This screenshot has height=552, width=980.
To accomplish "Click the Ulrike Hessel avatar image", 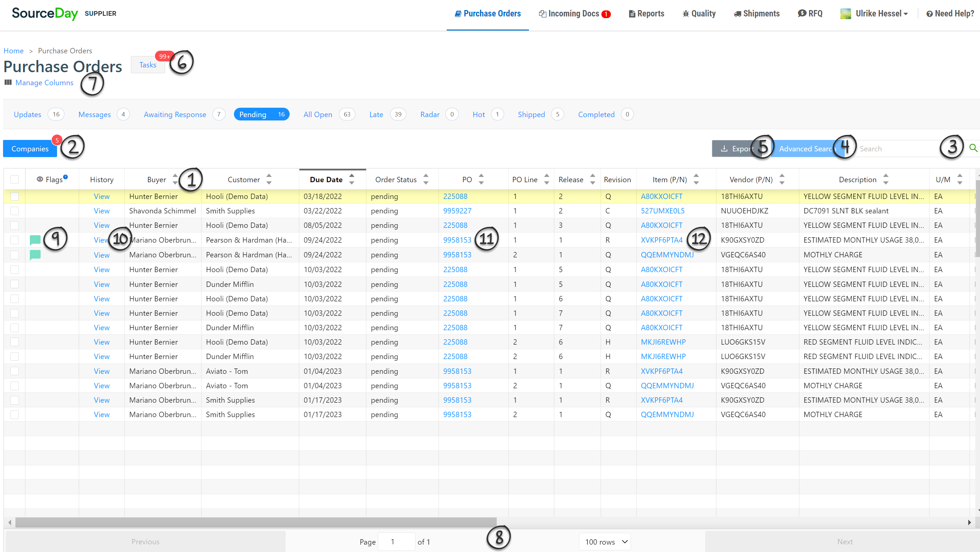I will click(845, 14).
